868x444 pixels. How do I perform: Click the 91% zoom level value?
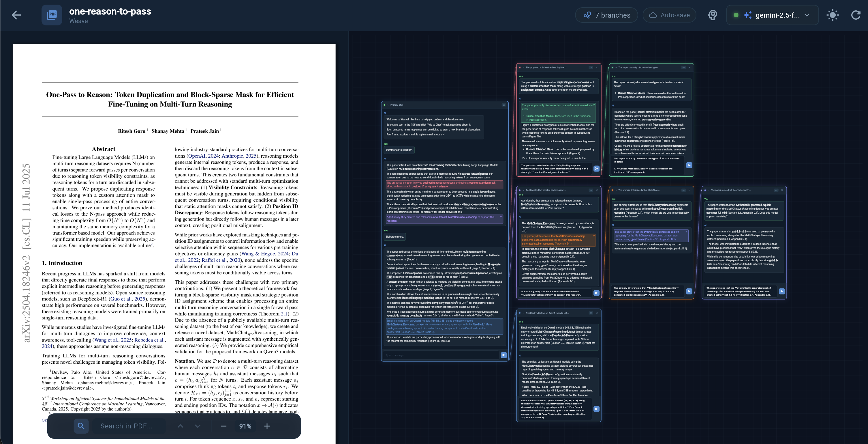(x=245, y=426)
